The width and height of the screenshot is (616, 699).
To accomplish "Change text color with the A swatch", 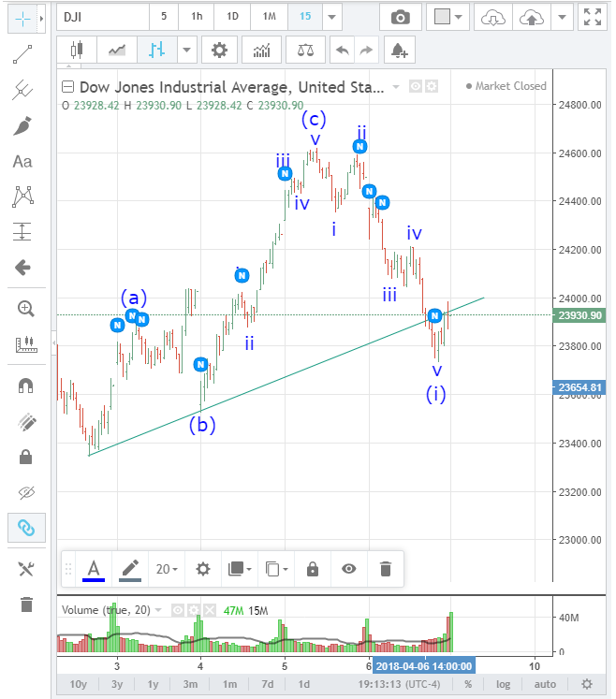I will (x=94, y=569).
